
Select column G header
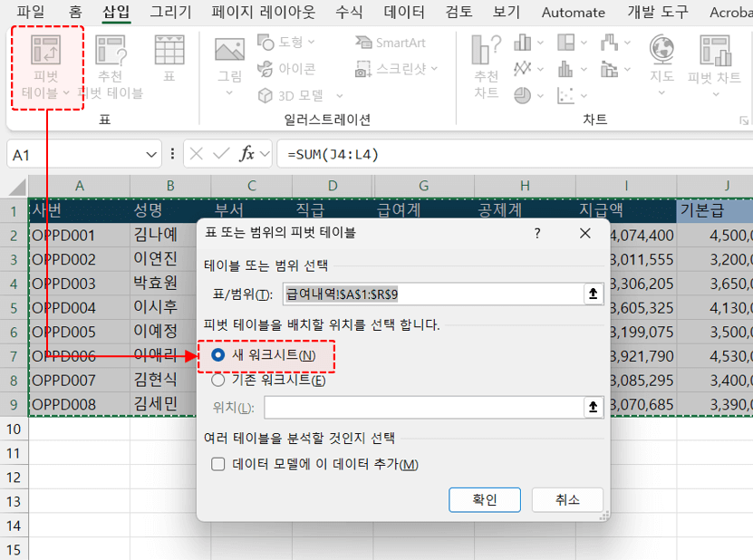(x=423, y=186)
